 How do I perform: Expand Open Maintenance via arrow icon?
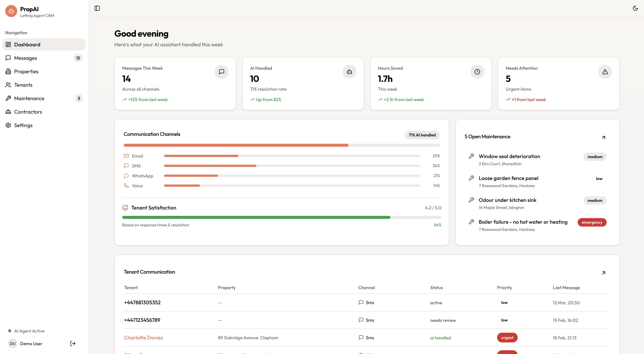[x=603, y=138]
